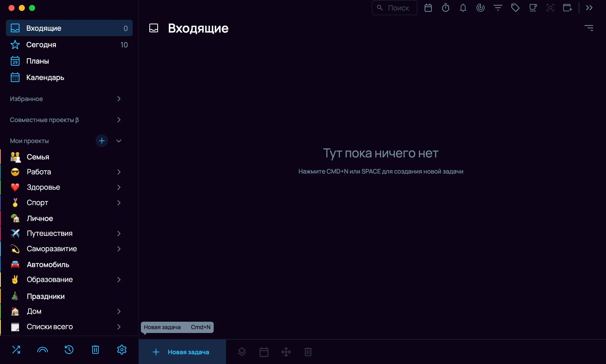Viewport: 606px width, 364px height.
Task: Click the tag icon in top toolbar
Action: [515, 8]
